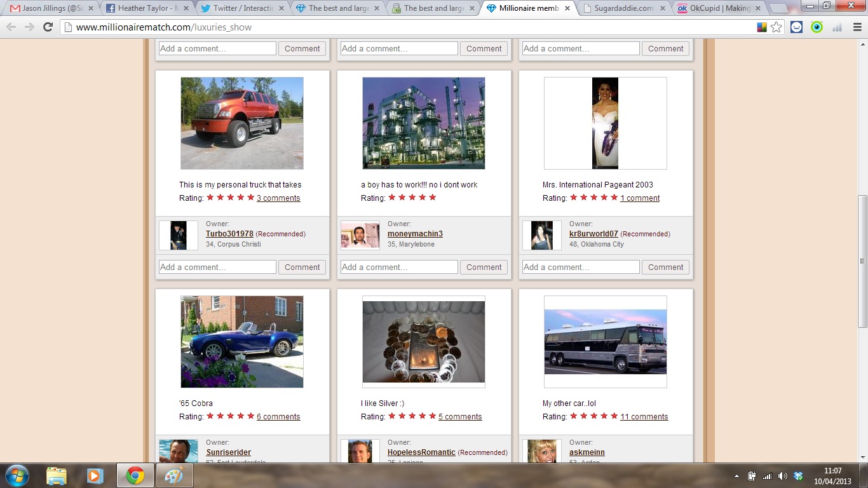Click the battery power tray icon
868x488 pixels.
pyautogui.click(x=752, y=475)
